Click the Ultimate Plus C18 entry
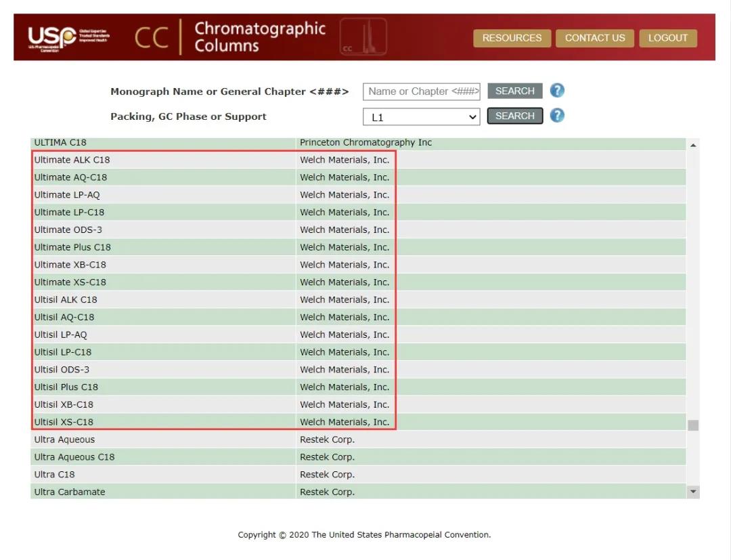Image resolution: width=731 pixels, height=560 pixels. pos(72,247)
